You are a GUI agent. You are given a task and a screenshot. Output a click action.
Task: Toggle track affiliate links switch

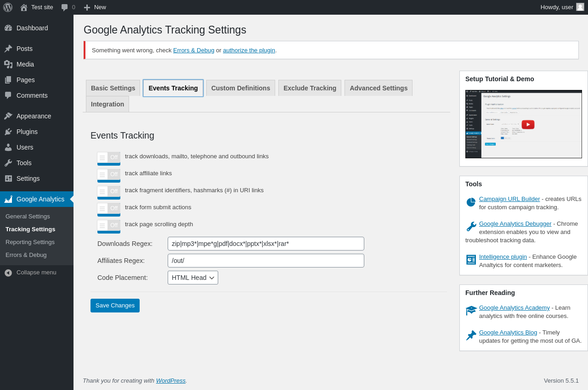coord(108,175)
